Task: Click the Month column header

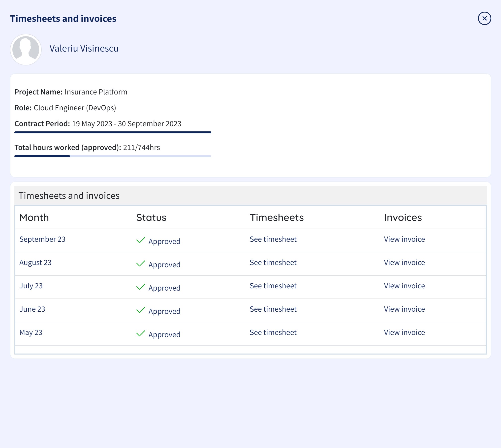Action: [34, 217]
